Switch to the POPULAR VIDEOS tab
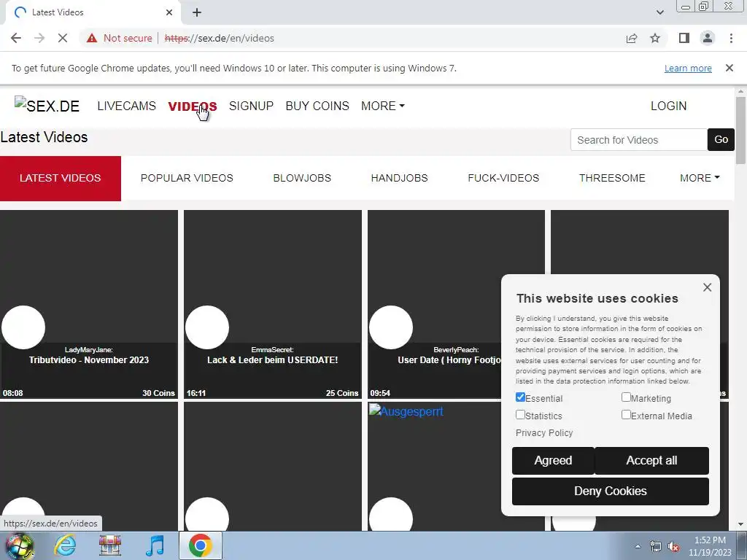747x560 pixels. tap(187, 178)
